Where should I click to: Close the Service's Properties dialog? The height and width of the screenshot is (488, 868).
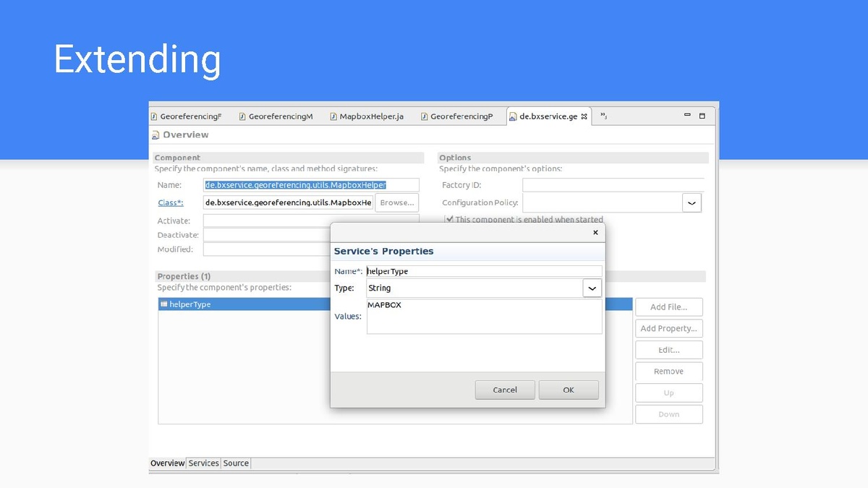pos(595,233)
